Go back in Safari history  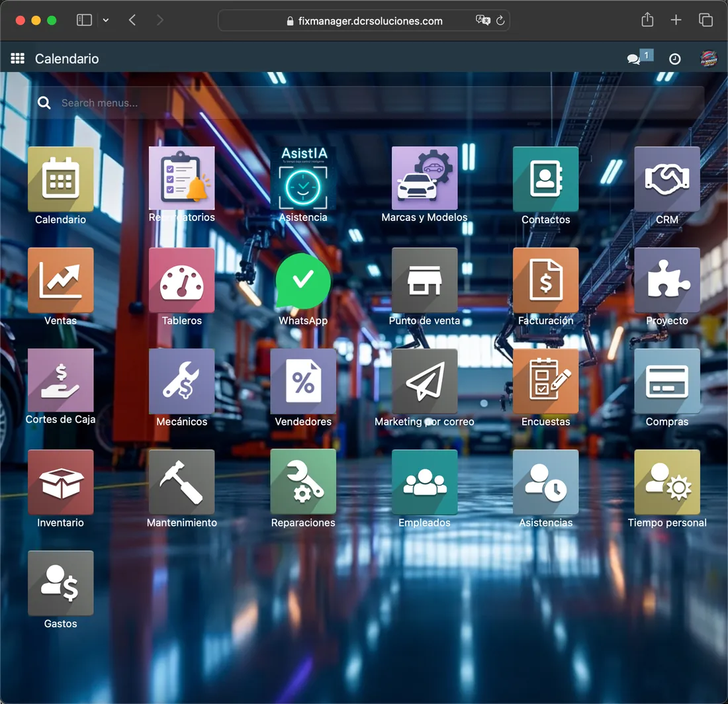point(132,20)
